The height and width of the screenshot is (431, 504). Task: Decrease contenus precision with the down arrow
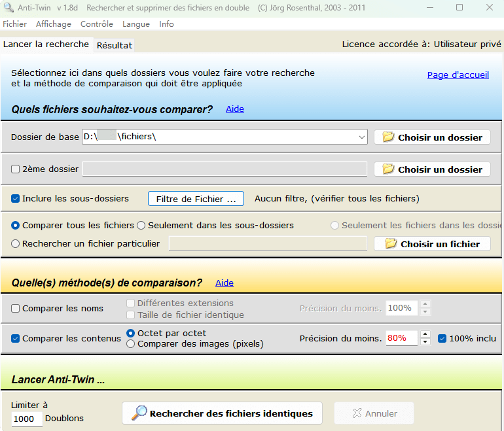pos(425,341)
